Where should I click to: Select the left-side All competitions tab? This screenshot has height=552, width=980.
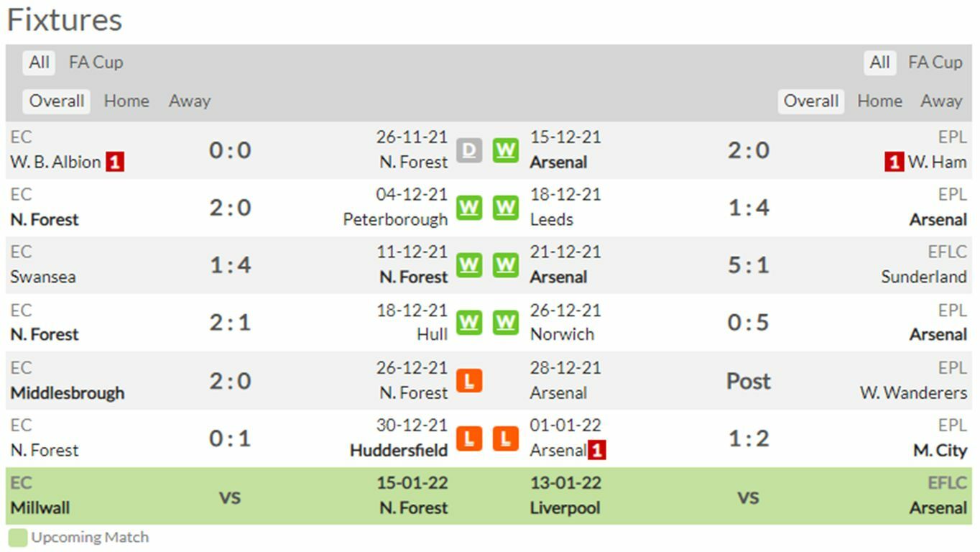(39, 63)
